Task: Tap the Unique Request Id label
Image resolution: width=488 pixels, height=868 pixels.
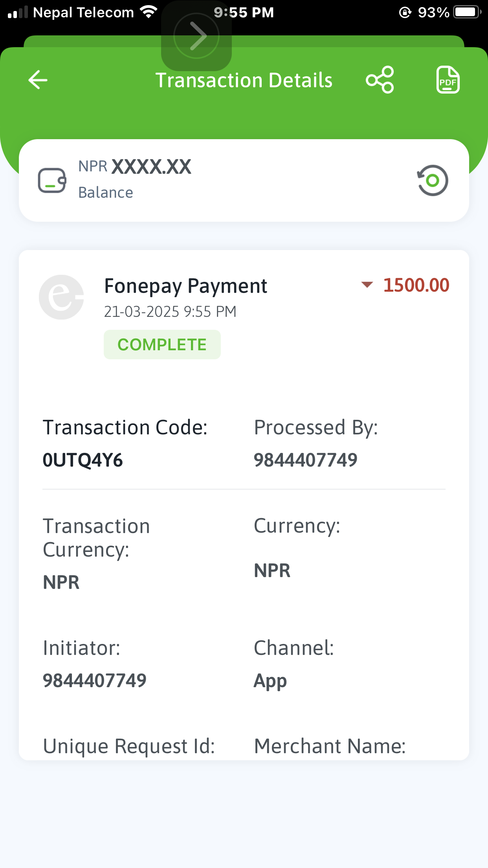Action: click(x=129, y=746)
